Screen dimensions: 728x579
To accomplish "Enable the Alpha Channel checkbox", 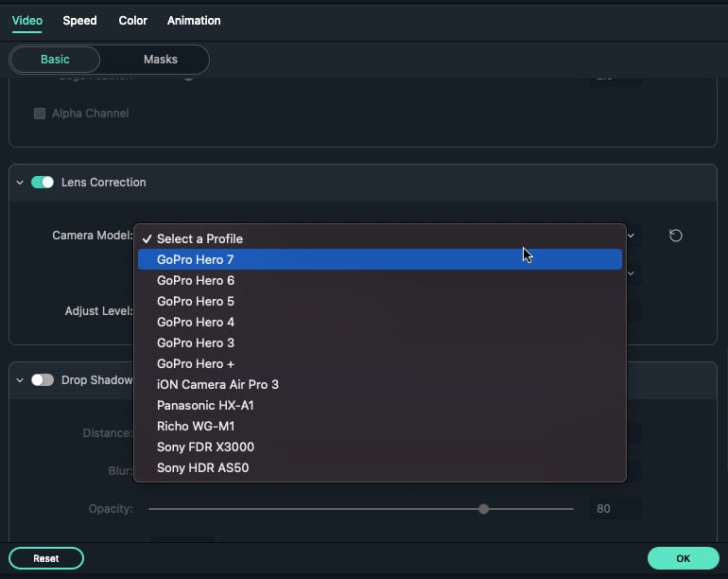I will point(40,114).
